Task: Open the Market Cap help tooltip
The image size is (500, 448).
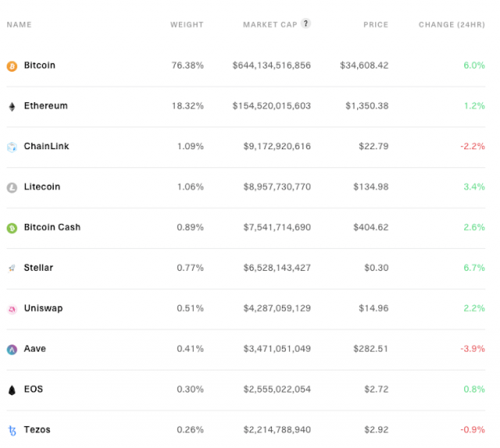Action: pyautogui.click(x=305, y=23)
